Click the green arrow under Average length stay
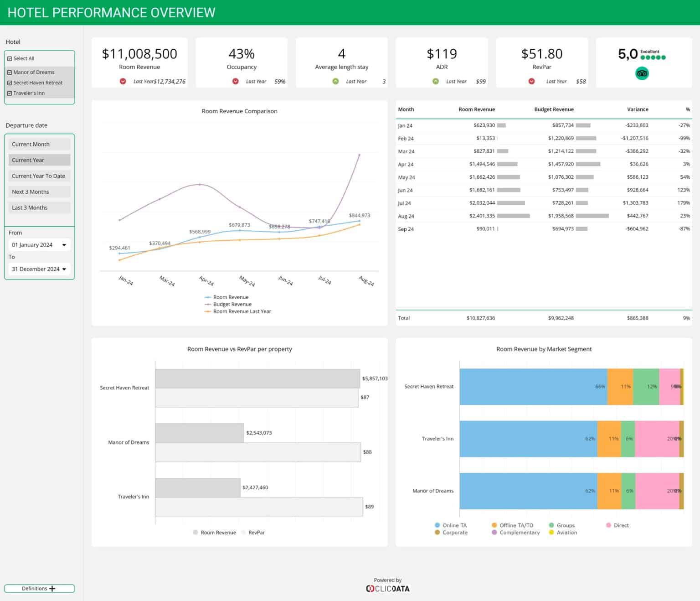Screen dimensions: 700x601 point(336,81)
